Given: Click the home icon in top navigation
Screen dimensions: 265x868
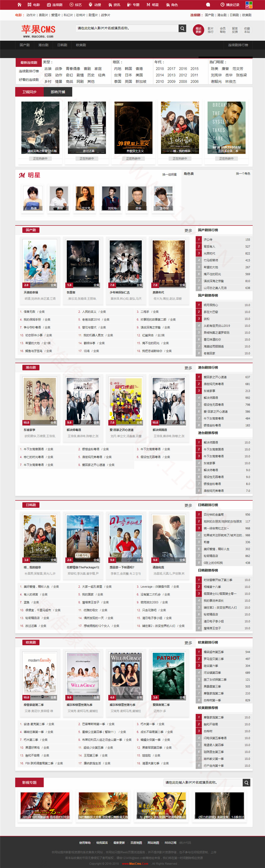Looking at the screenshot, I should (19, 5).
